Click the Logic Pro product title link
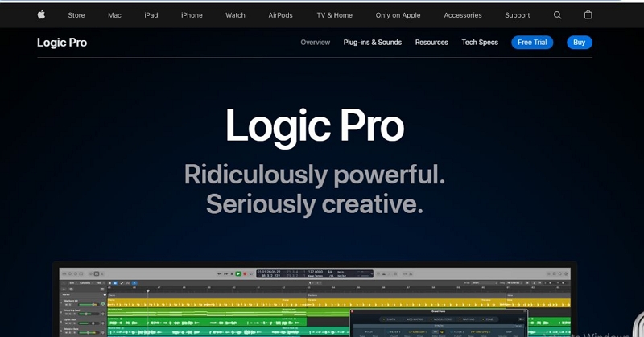The width and height of the screenshot is (644, 337). (62, 43)
